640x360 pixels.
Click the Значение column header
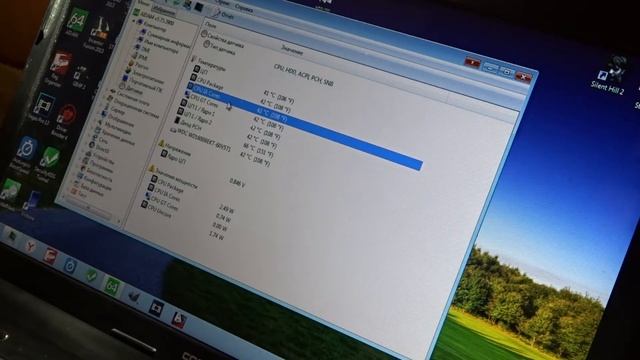(x=292, y=50)
